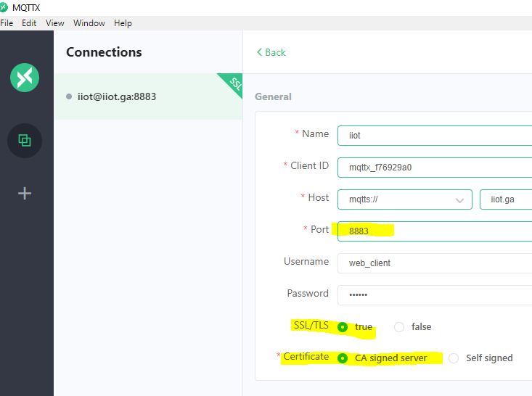
Task: Click the Port field showing 8883
Action: (435, 231)
